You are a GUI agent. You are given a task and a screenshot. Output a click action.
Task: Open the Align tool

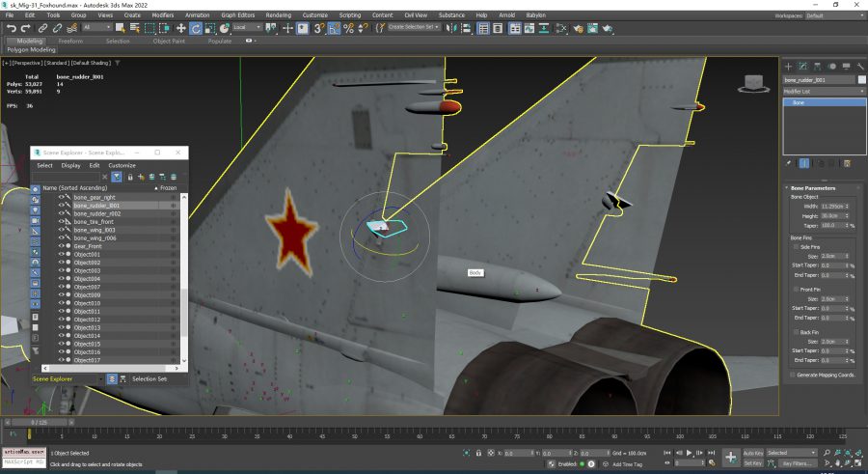coord(466,28)
